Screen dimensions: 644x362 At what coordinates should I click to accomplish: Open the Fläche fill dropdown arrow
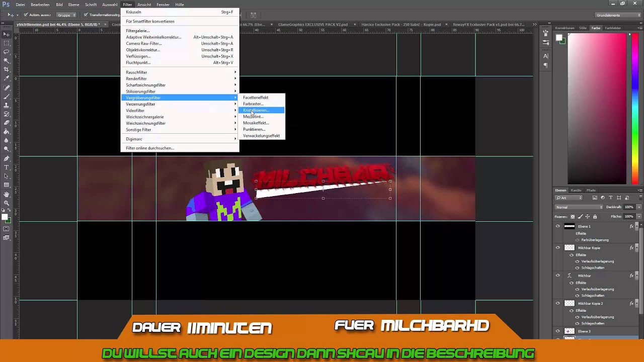coord(639,217)
